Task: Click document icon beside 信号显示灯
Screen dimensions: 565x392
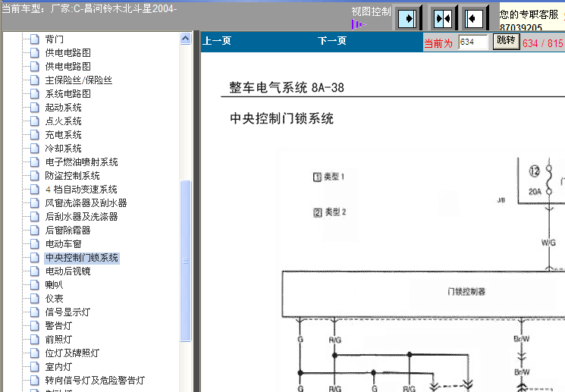Action: click(x=35, y=312)
